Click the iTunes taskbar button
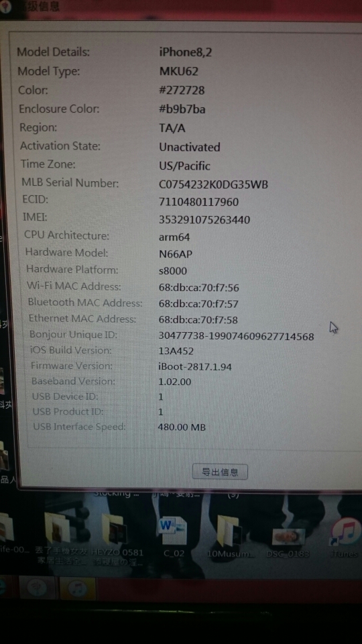The height and width of the screenshot is (644, 362). [78, 588]
